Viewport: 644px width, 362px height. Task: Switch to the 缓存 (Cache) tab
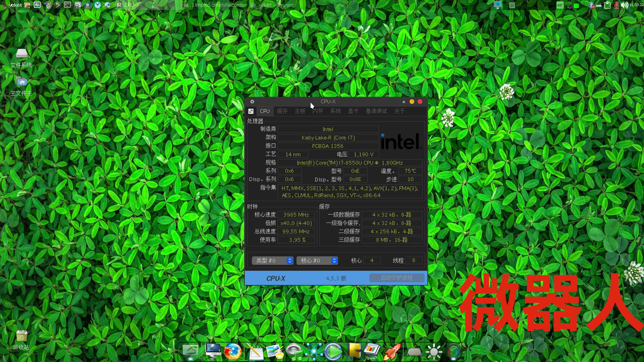(282, 111)
